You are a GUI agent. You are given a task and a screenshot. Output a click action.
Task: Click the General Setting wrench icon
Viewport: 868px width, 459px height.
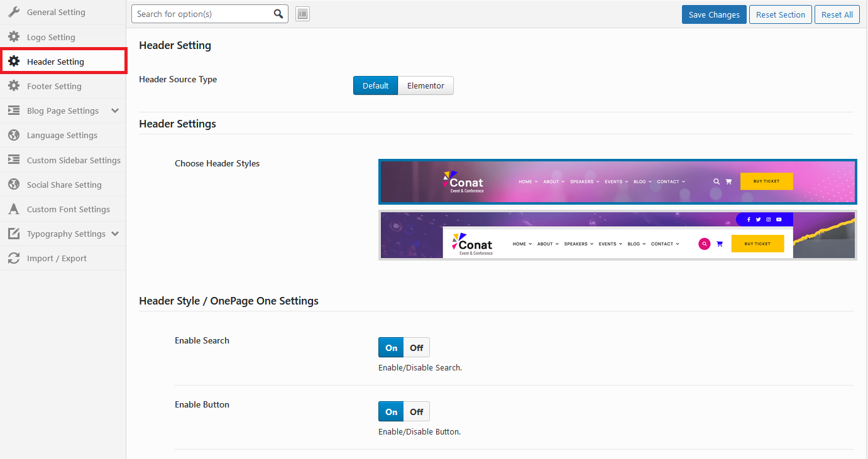coord(16,11)
